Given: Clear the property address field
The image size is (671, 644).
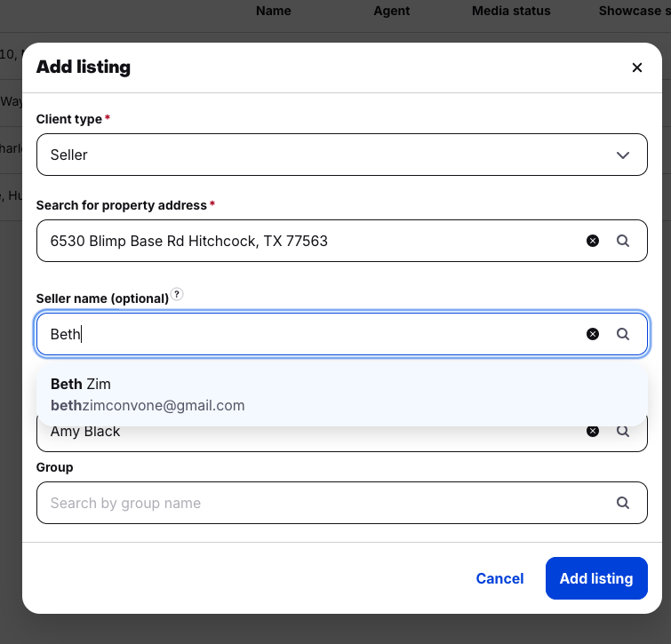Looking at the screenshot, I should 593,241.
